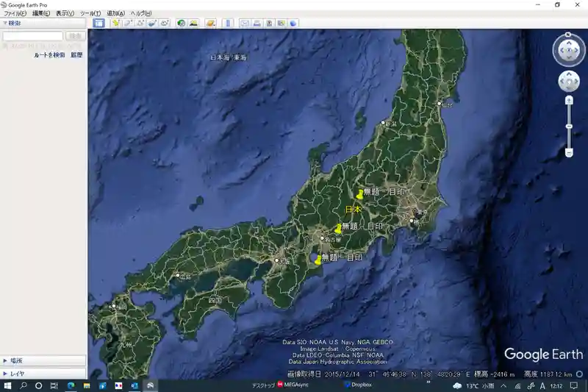588x392 pixels.
Task: Click the ルートを検索 link
Action: [49, 55]
